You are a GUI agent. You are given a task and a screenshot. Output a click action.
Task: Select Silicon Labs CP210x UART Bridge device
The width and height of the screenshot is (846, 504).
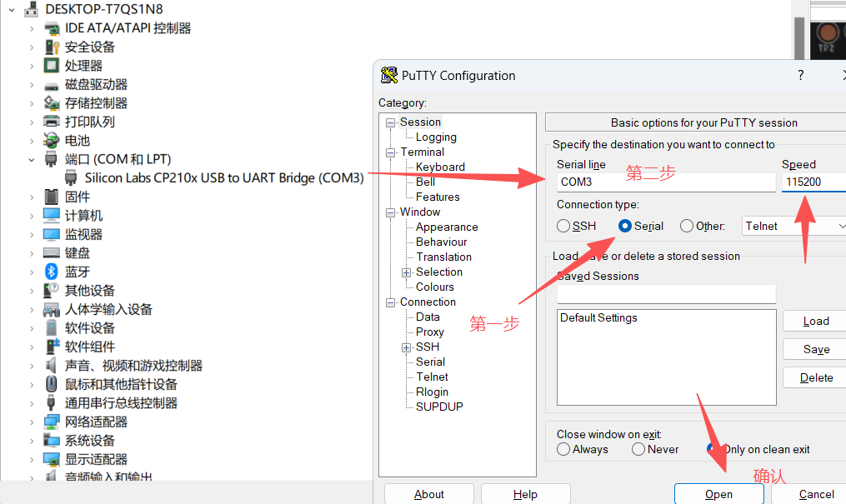(x=224, y=177)
